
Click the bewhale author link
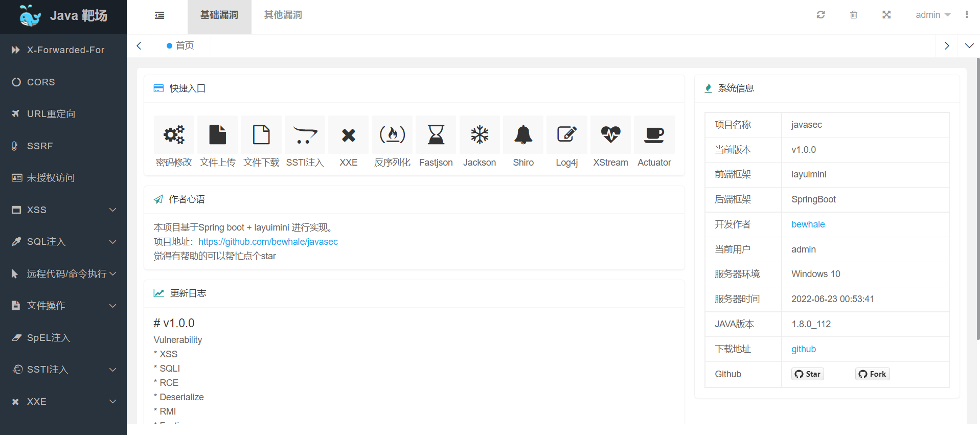pyautogui.click(x=808, y=224)
